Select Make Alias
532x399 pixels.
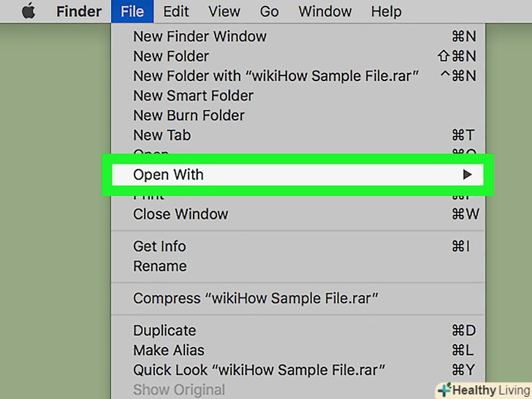169,350
